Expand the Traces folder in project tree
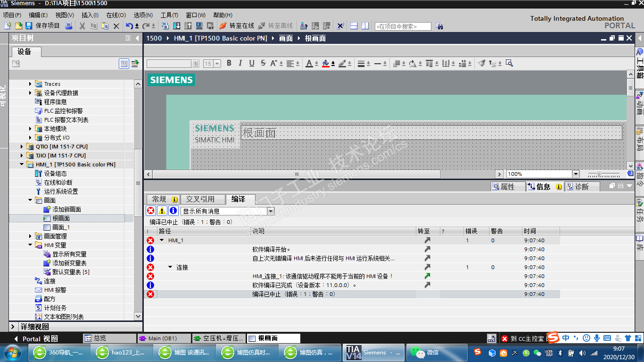This screenshot has width=644, height=362. coord(30,84)
